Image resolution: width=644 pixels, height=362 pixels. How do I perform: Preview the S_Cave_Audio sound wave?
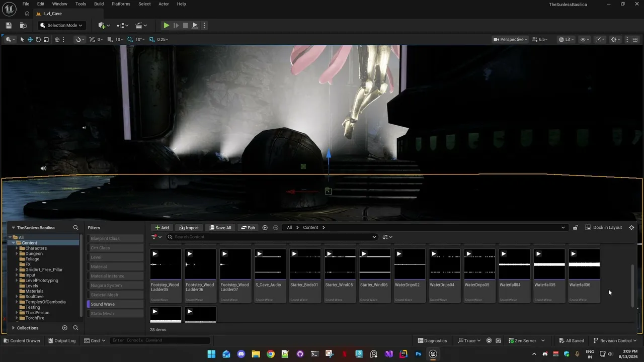coord(260,254)
